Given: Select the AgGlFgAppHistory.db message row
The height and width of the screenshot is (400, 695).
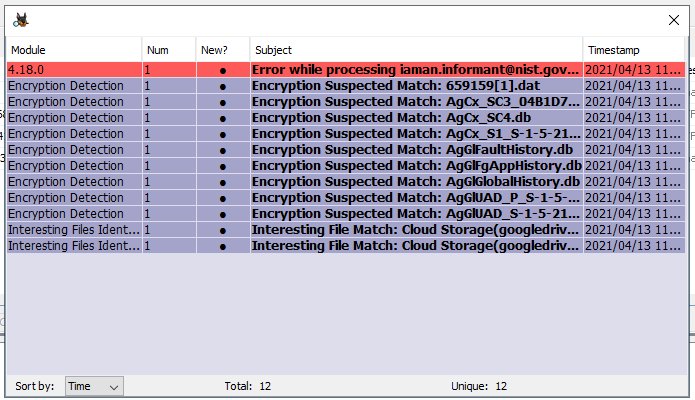Looking at the screenshot, I should (x=346, y=165).
